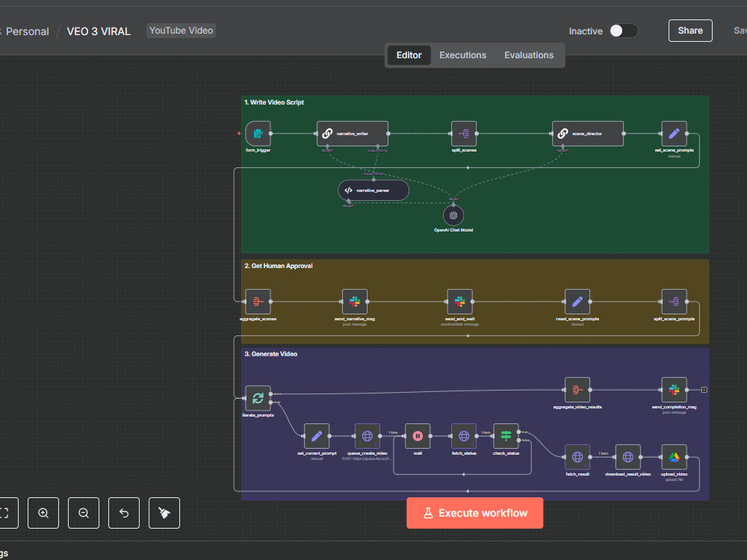Open the narrative_writer chain node
Image resolution: width=747 pixels, height=560 pixels.
(x=353, y=134)
